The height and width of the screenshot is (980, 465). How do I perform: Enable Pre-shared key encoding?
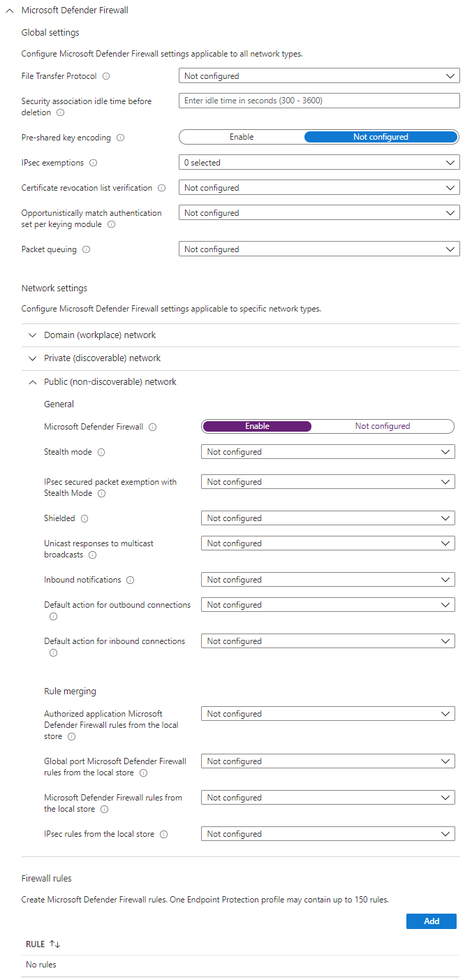[242, 137]
